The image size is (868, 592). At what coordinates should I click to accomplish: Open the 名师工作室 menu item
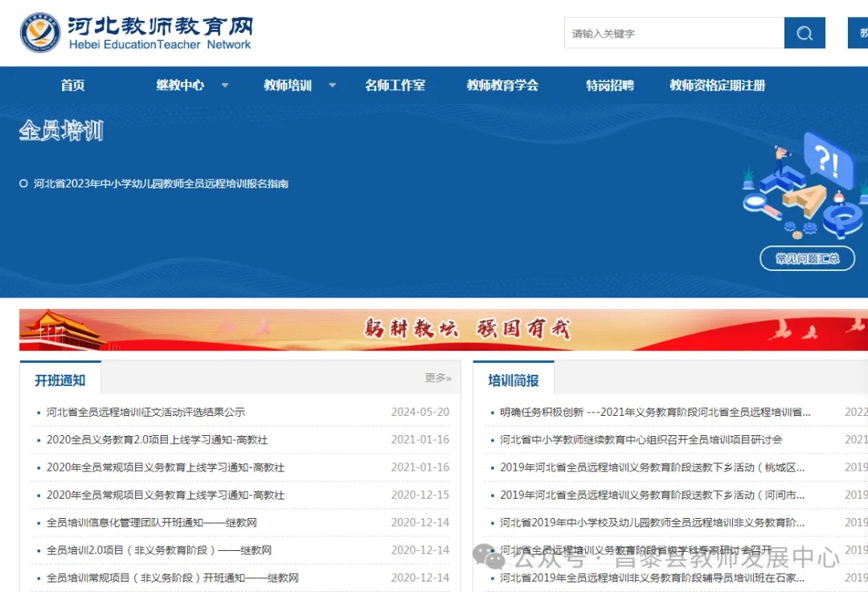pos(395,85)
